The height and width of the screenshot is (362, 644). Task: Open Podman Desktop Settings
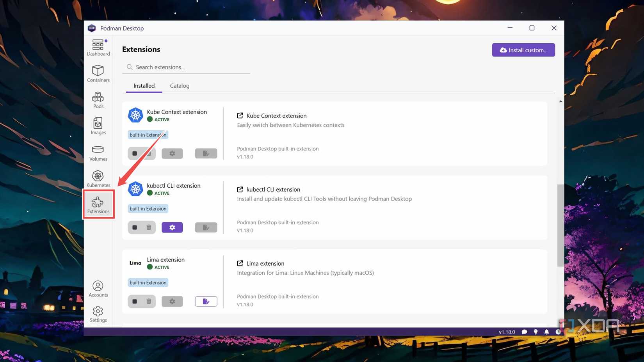[98, 314]
